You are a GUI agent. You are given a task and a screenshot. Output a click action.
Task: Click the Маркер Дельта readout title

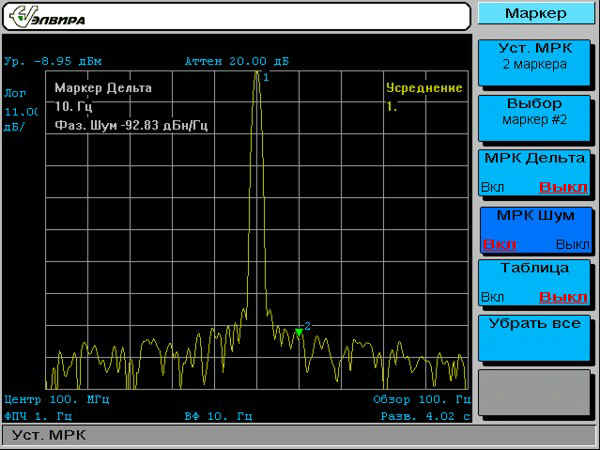coord(103,88)
